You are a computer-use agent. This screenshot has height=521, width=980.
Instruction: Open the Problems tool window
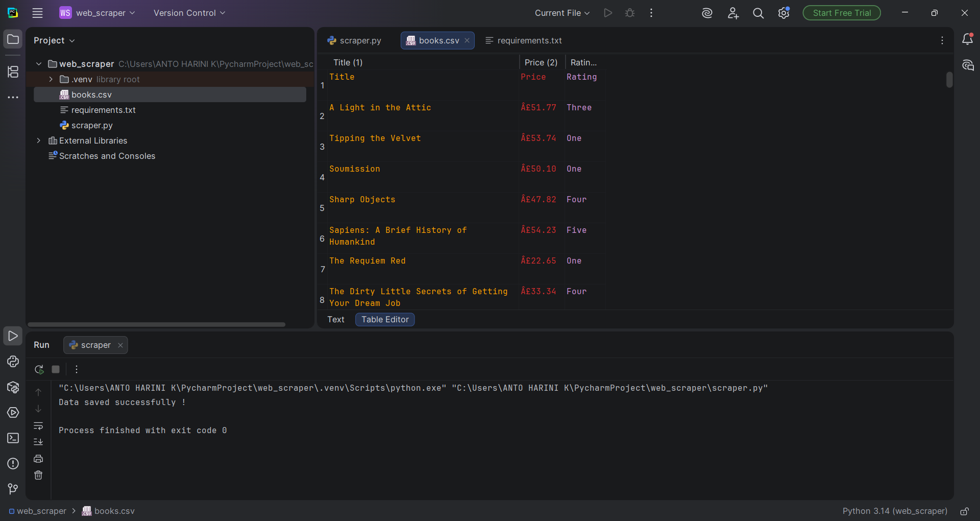pyautogui.click(x=13, y=464)
